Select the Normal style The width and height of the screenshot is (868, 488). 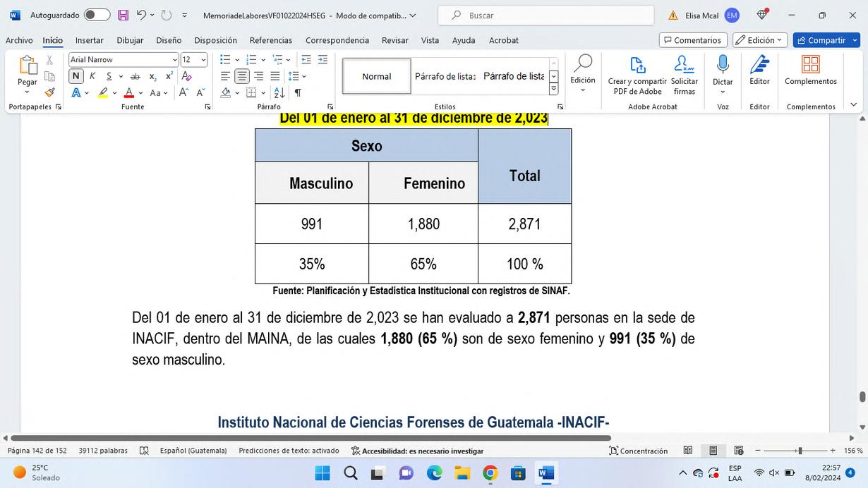pyautogui.click(x=377, y=76)
